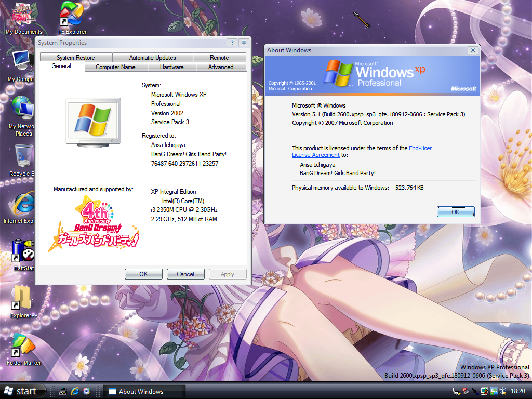The image size is (532, 399).
Task: Switch to Computer Name tab
Action: 115,67
